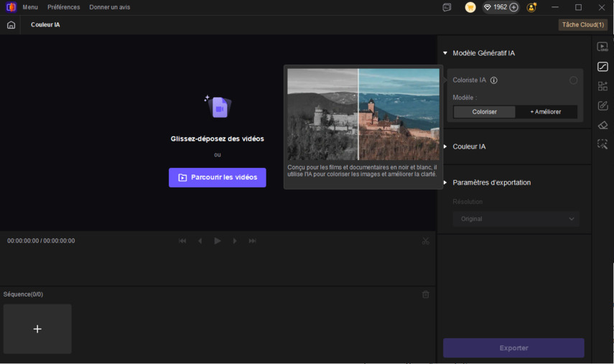Open the eraser tool in right sidebar

pyautogui.click(x=603, y=125)
